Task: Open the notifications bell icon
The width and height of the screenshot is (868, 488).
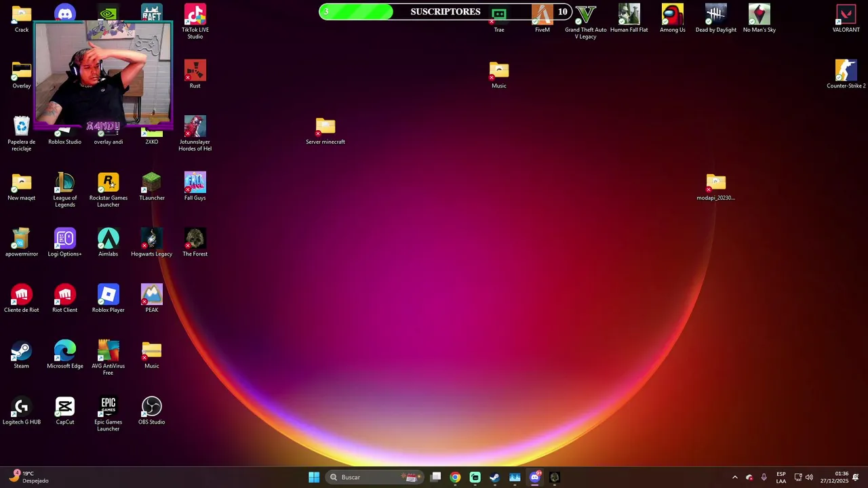Action: click(856, 477)
